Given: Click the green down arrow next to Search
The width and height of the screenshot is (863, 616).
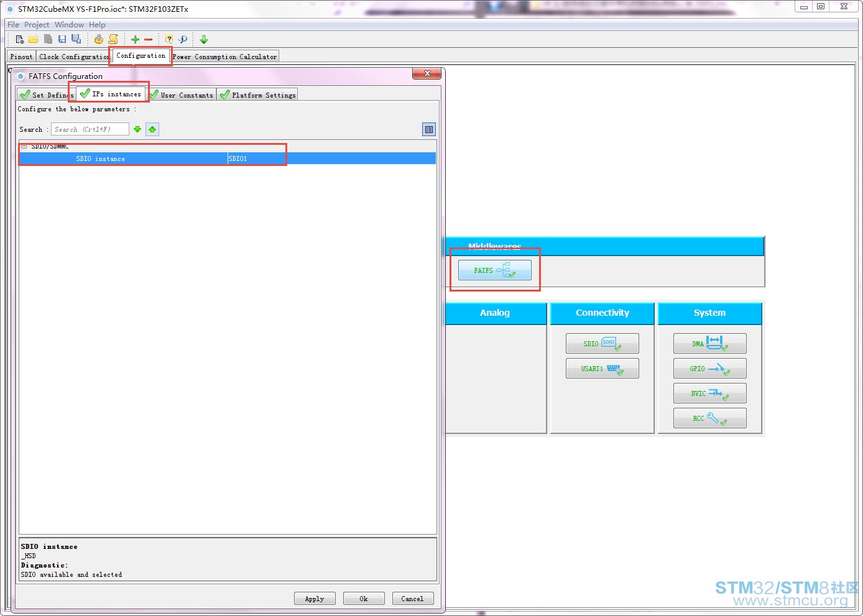Looking at the screenshot, I should (x=137, y=129).
